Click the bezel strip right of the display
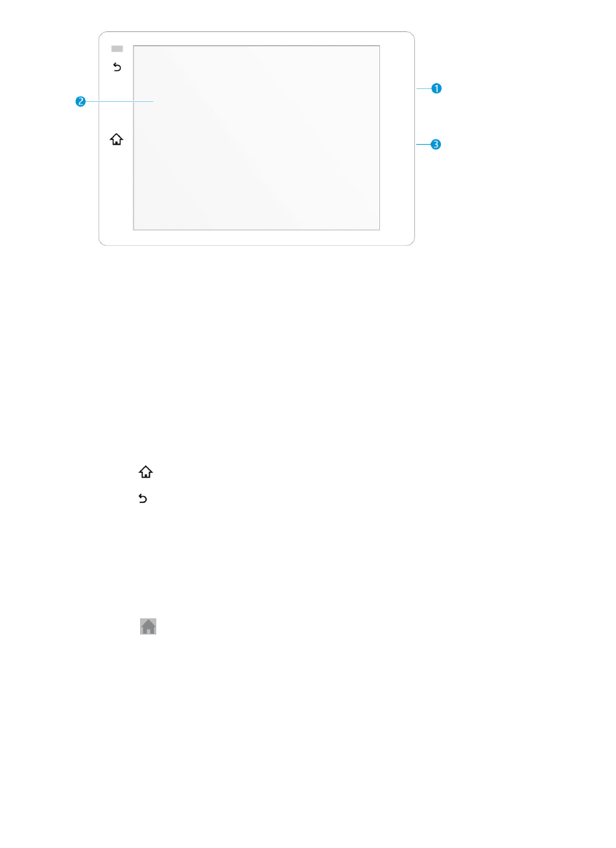The height and width of the screenshot is (848, 616). point(397,138)
